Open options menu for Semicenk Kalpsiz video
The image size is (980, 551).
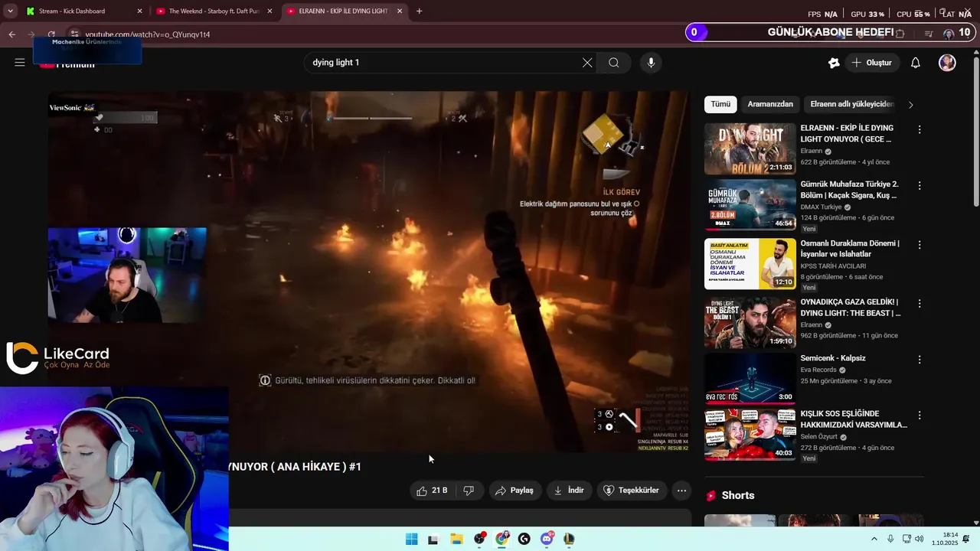(920, 360)
